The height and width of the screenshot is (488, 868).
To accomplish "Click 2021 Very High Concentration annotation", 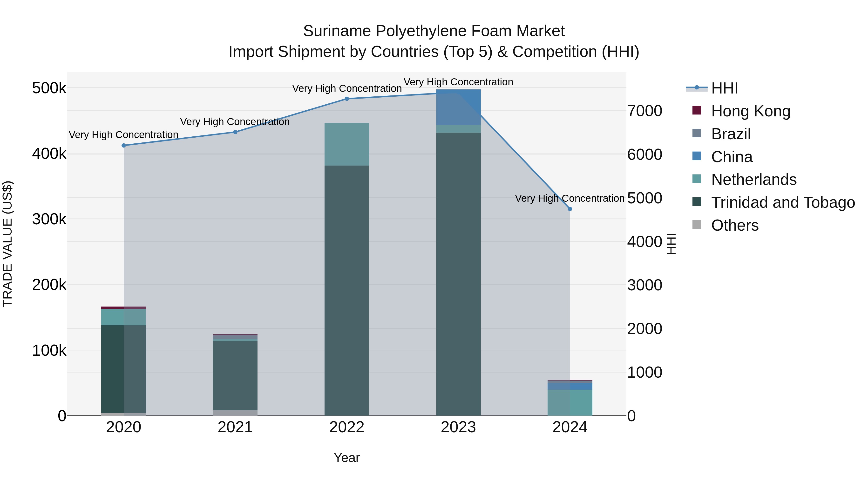I will [235, 122].
